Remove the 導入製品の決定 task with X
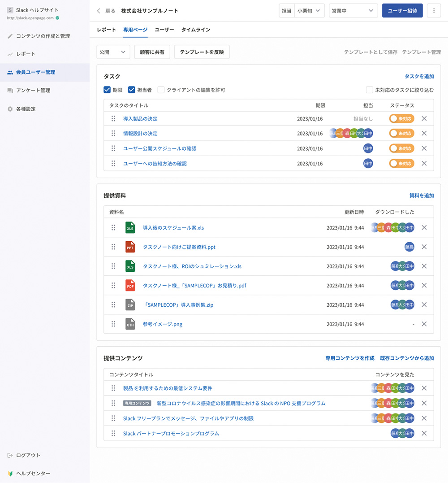The width and height of the screenshot is (448, 483). coord(424,119)
